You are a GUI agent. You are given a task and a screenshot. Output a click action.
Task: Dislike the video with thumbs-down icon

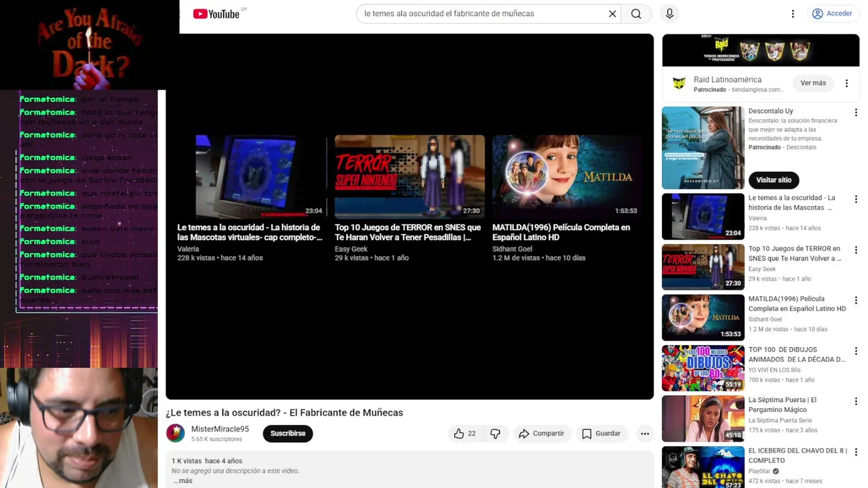pos(496,434)
